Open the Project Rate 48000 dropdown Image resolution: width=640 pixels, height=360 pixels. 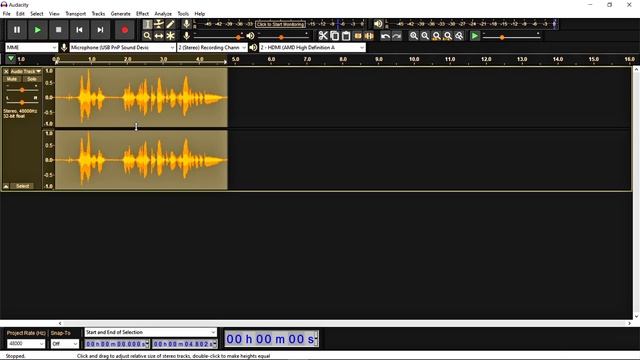(x=26, y=344)
